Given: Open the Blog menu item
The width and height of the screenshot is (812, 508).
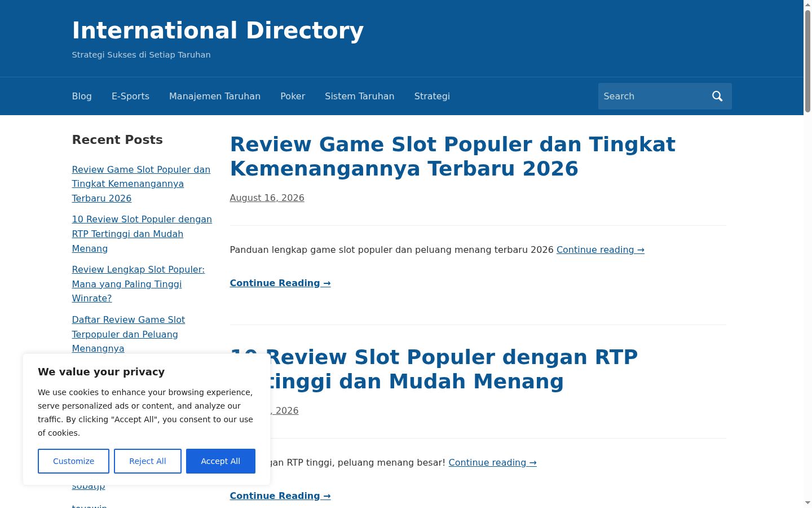Looking at the screenshot, I should [x=82, y=96].
